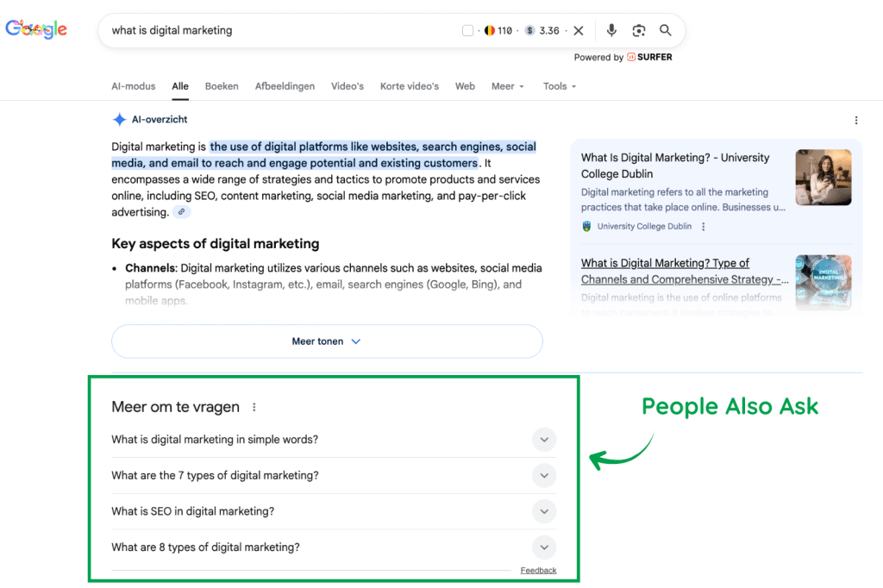Click the Meer tonen button
The image size is (883, 588).
327,341
